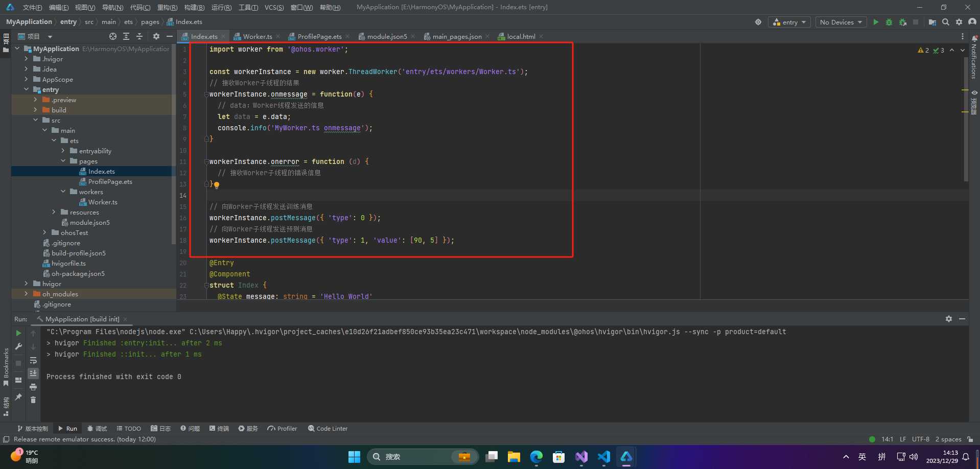
Task: Start debugging with the bug icon
Action: pyautogui.click(x=889, y=22)
